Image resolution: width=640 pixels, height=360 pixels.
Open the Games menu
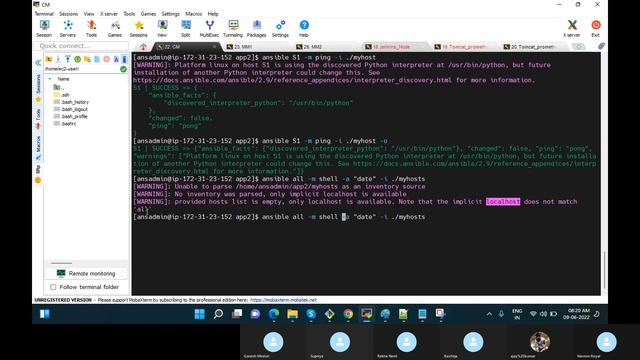click(x=148, y=14)
